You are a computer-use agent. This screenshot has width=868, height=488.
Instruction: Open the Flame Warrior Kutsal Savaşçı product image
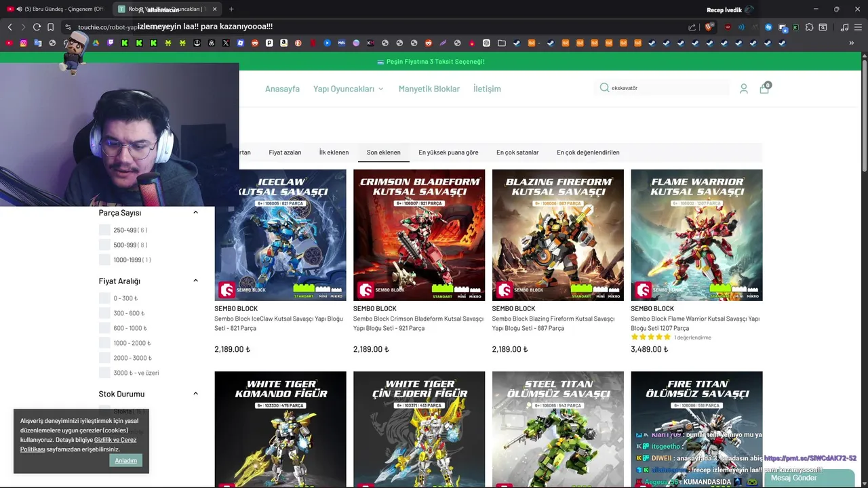pos(696,235)
